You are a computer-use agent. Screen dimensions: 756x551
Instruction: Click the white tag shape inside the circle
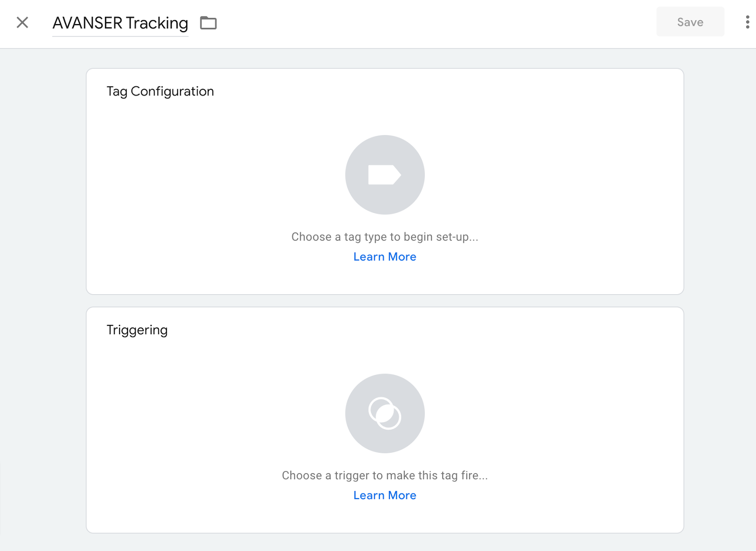[385, 175]
